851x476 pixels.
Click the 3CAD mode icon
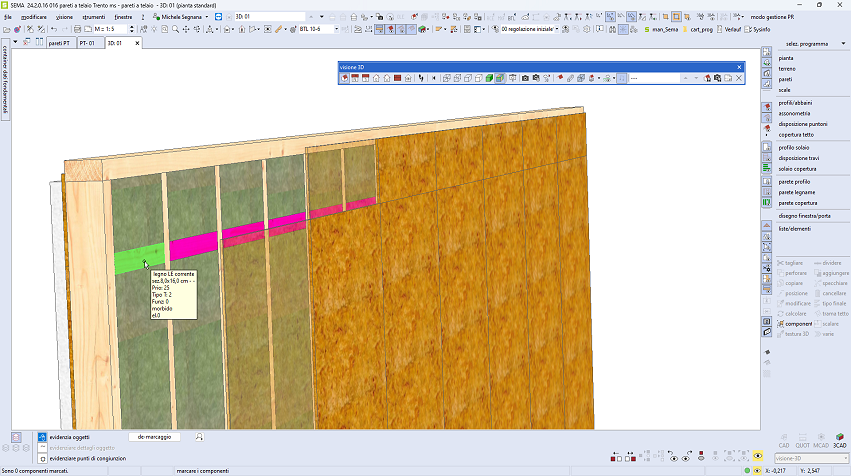tap(838, 440)
